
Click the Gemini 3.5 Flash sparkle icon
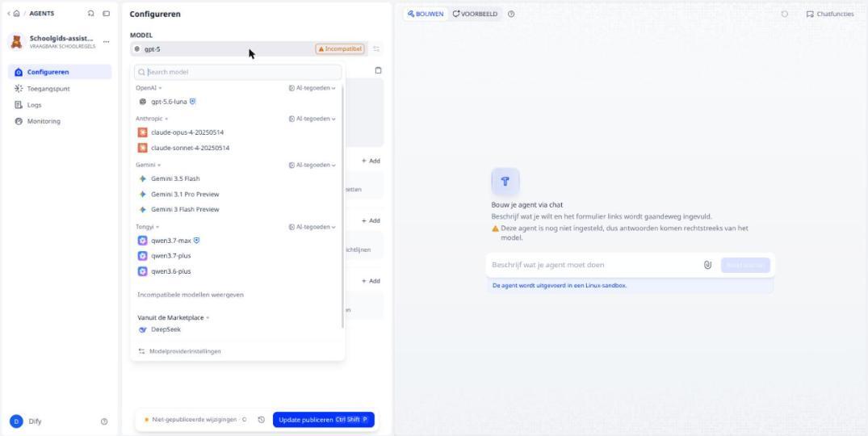click(142, 178)
